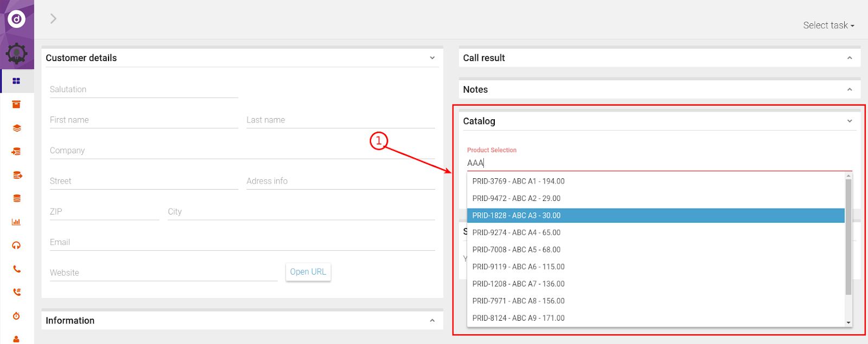Click the First name input field
Screen dimensions: 868x344
tap(144, 120)
